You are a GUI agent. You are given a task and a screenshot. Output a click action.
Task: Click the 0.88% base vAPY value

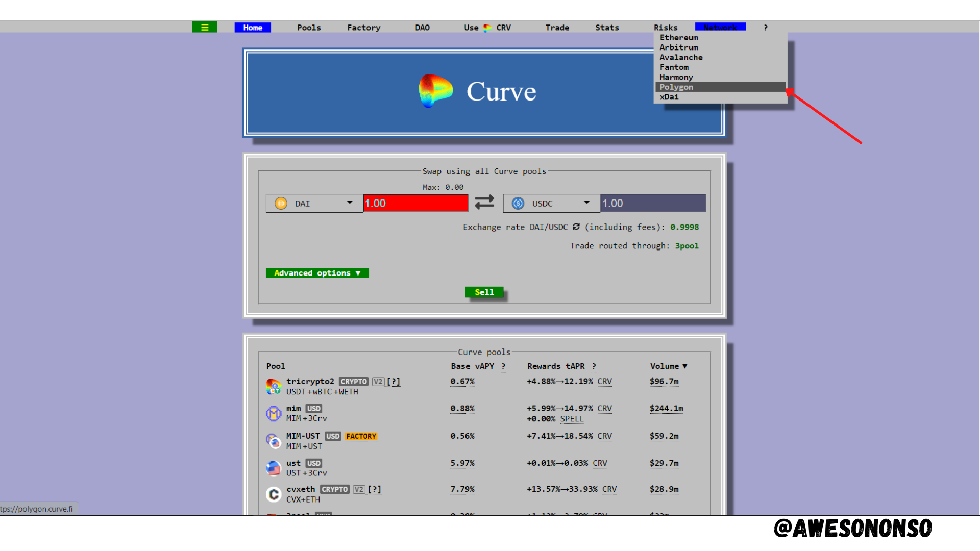coord(462,408)
